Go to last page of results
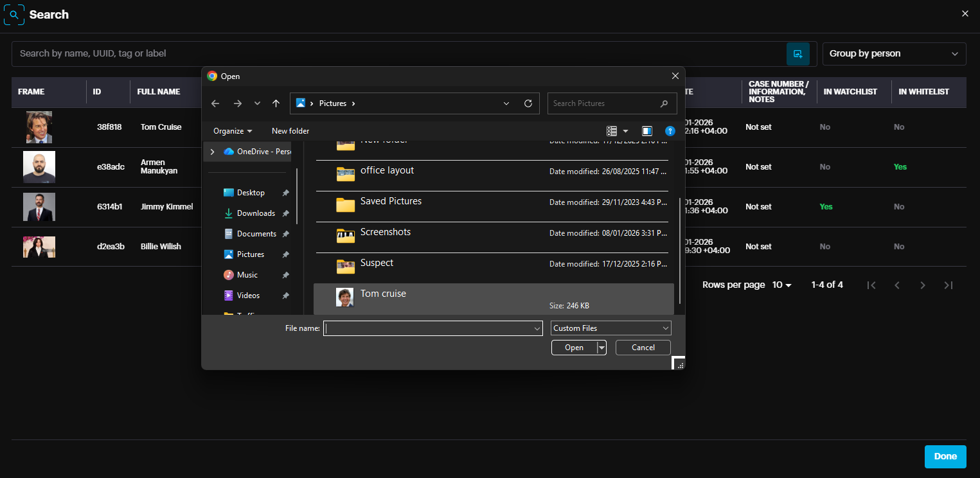This screenshot has width=980, height=478. tap(948, 285)
